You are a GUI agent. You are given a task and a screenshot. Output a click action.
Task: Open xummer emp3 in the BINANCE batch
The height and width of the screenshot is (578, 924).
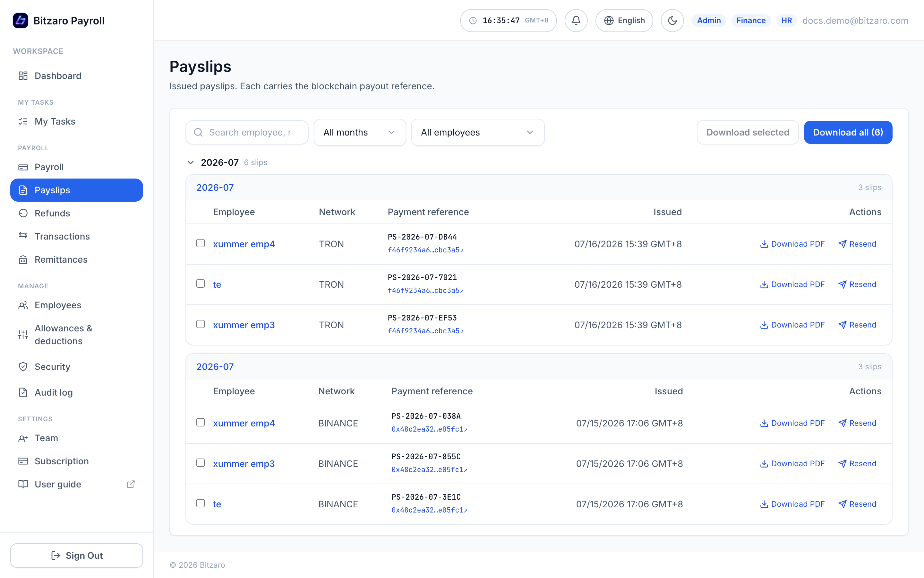(x=244, y=464)
